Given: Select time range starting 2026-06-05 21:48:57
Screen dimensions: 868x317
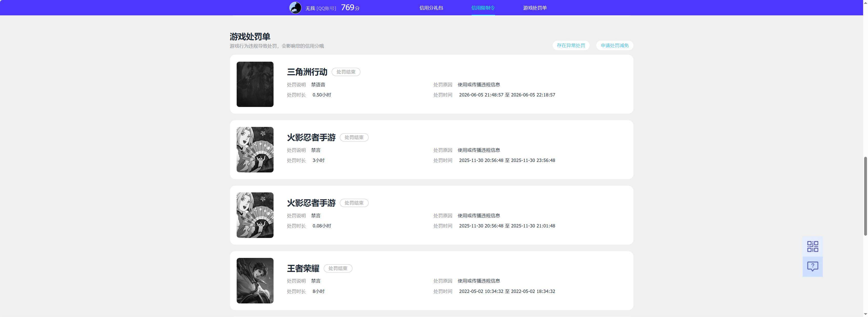Looking at the screenshot, I should coord(507,95).
